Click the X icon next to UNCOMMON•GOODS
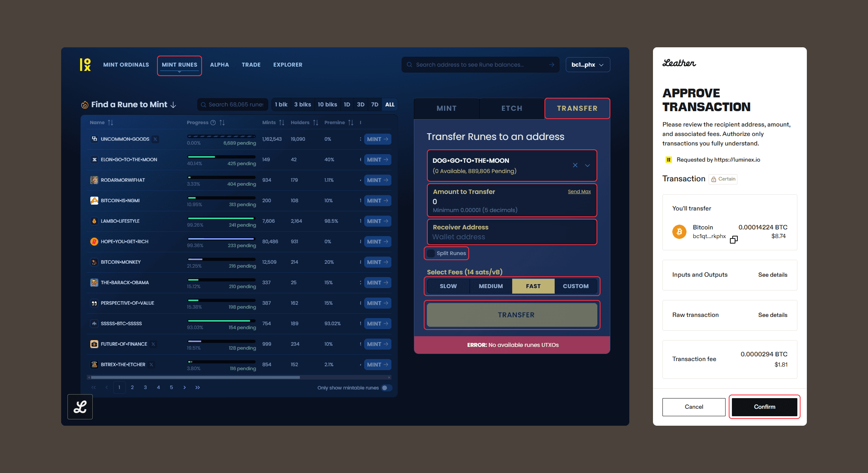Screen dimensions: 868x473 coord(155,139)
